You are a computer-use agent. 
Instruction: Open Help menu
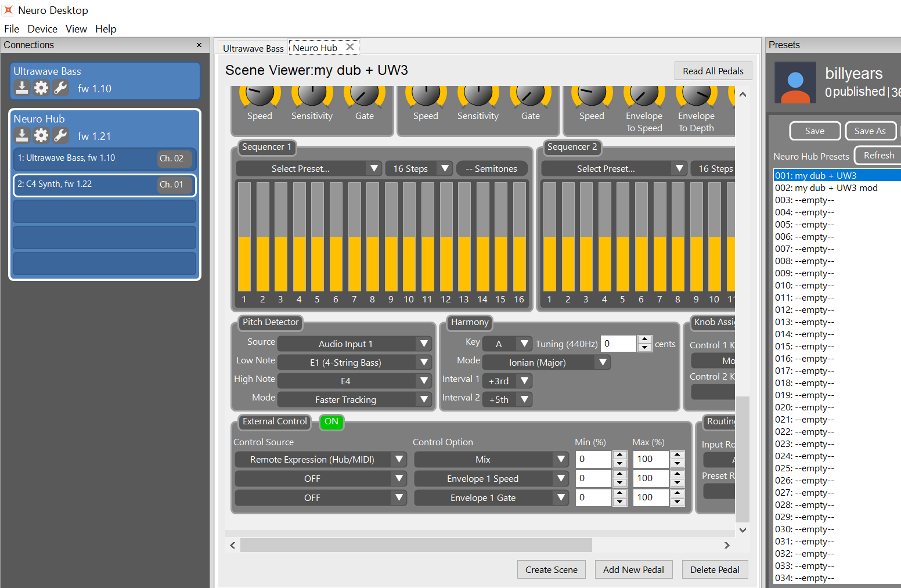click(106, 29)
